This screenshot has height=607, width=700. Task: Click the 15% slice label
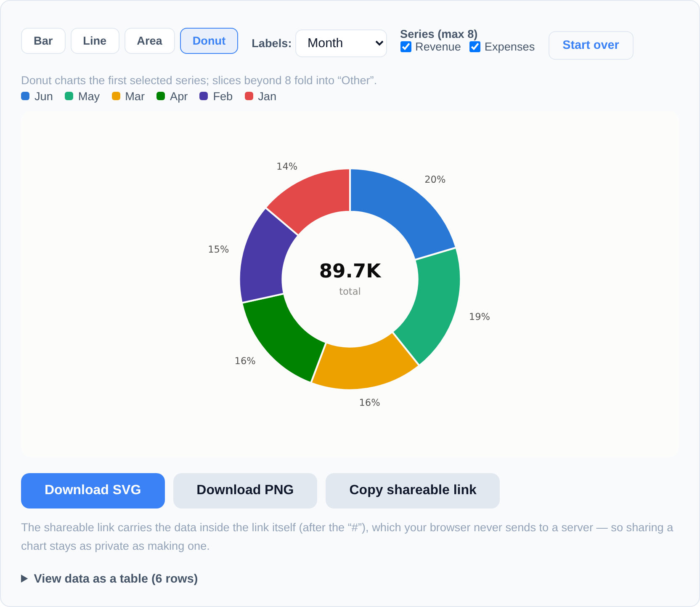tap(219, 249)
